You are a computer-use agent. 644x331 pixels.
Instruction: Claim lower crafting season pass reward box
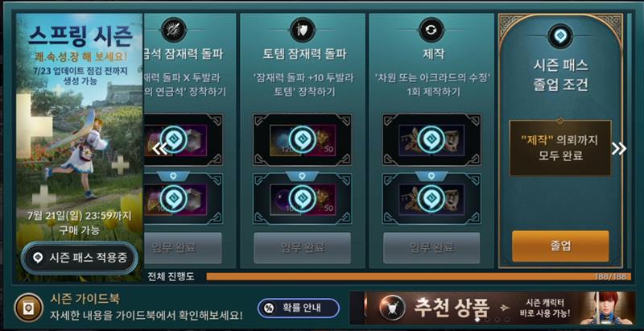click(431, 198)
